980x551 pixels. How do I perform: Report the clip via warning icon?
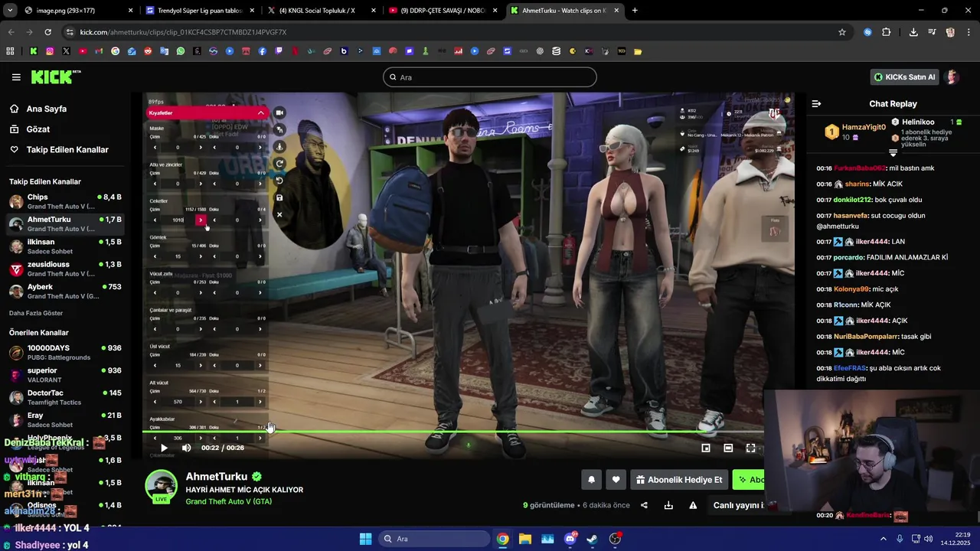(x=693, y=505)
